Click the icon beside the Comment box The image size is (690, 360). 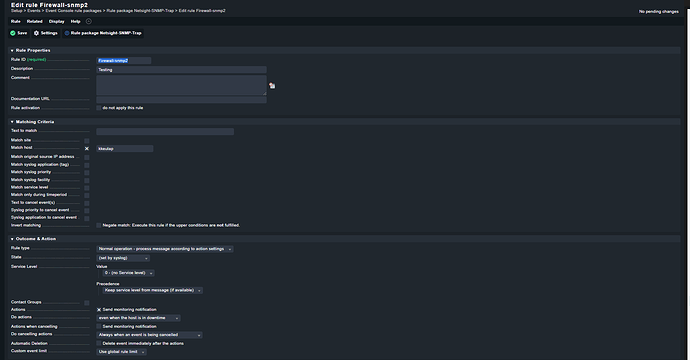[272, 86]
